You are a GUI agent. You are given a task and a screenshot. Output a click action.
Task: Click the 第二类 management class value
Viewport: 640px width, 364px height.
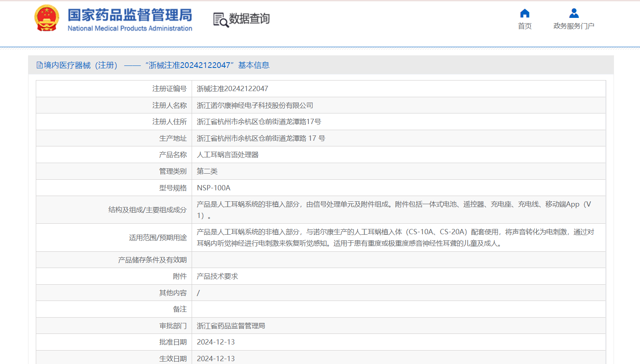[207, 171]
